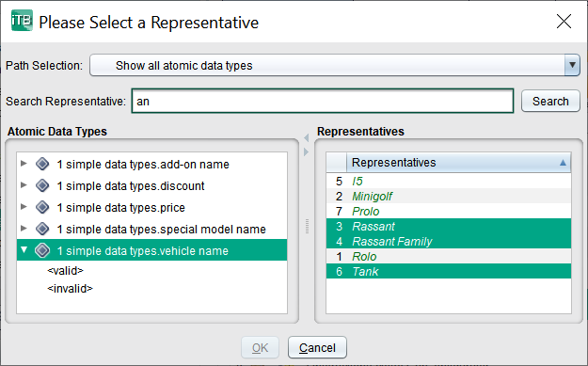
Task: Select the Minigolf representative row
Action: click(x=449, y=196)
